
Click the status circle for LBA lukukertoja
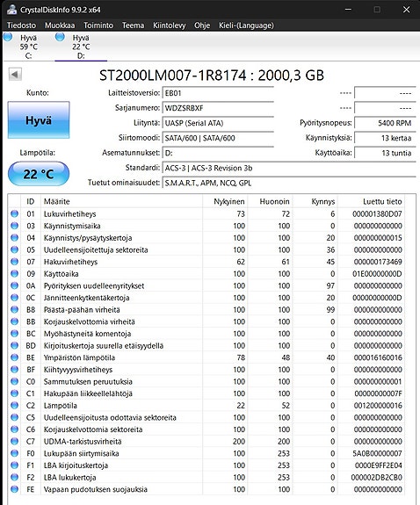(x=14, y=477)
